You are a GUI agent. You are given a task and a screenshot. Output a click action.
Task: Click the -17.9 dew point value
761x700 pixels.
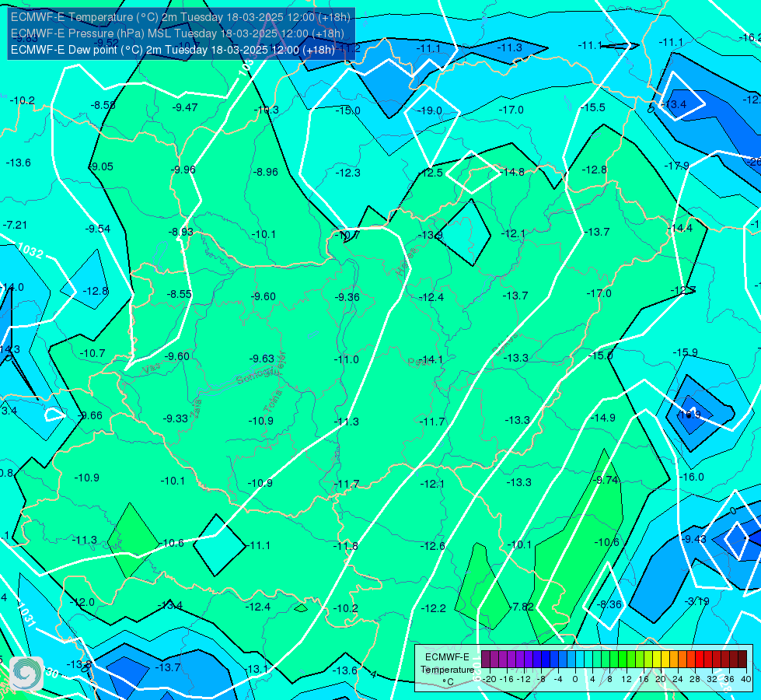coord(676,166)
